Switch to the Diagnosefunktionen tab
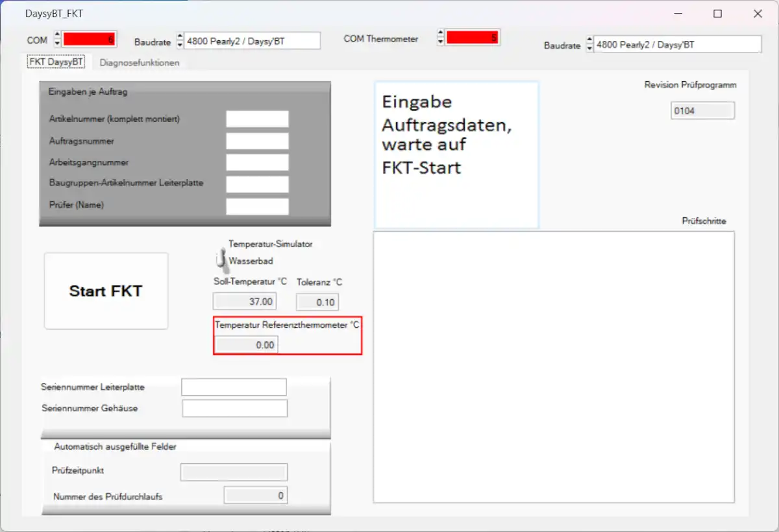Image resolution: width=779 pixels, height=532 pixels. tap(140, 63)
